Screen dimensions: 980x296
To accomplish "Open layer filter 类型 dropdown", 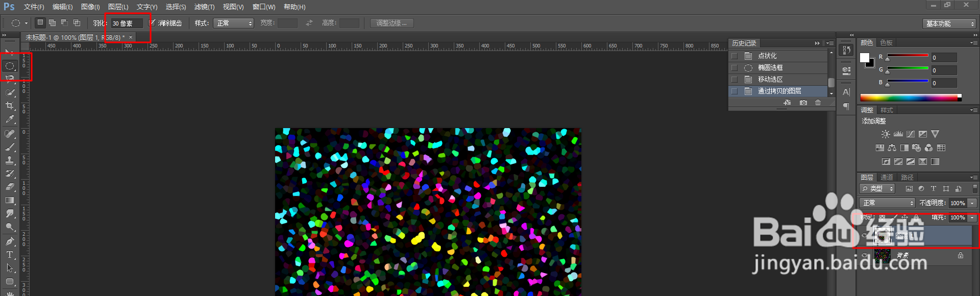I will pos(877,189).
